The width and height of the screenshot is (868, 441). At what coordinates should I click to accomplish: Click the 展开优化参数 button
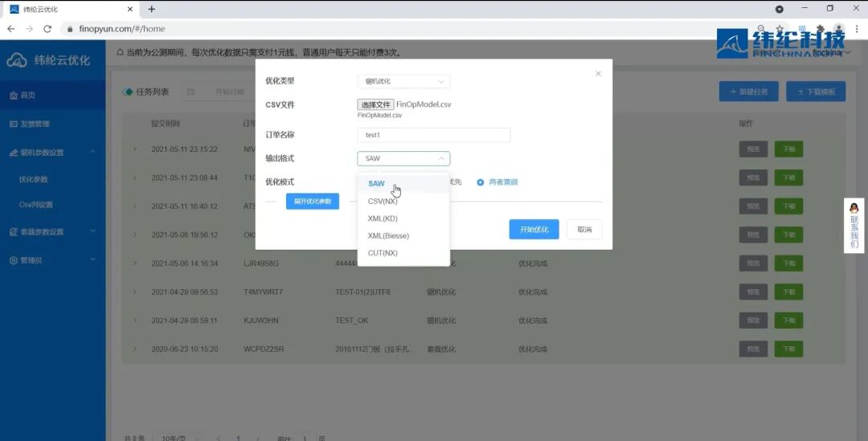[x=313, y=202]
